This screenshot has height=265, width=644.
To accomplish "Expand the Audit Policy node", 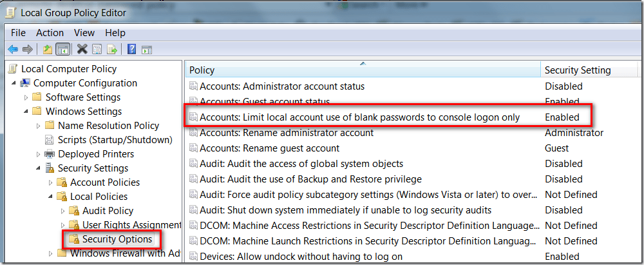I will coord(63,211).
